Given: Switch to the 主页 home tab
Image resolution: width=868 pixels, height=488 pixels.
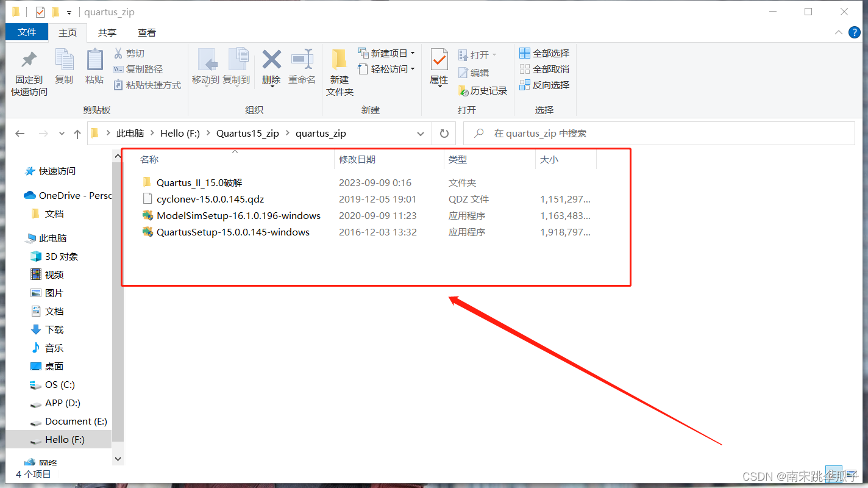Looking at the screenshot, I should coord(68,32).
